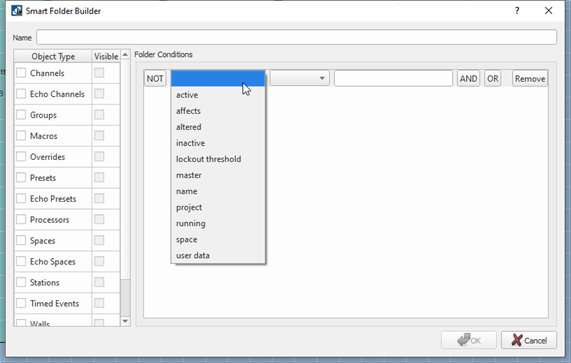The width and height of the screenshot is (571, 363).
Task: Check the Channels object type checkbox
Action: 21,73
